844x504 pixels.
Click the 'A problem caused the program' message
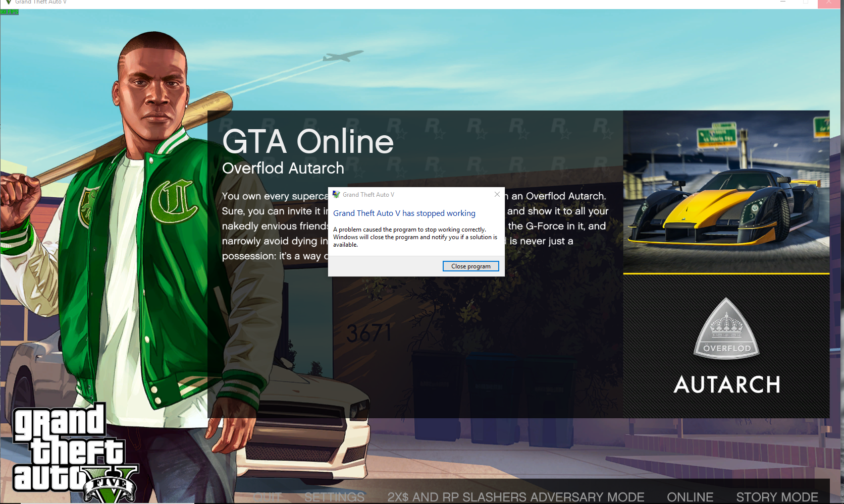point(415,237)
